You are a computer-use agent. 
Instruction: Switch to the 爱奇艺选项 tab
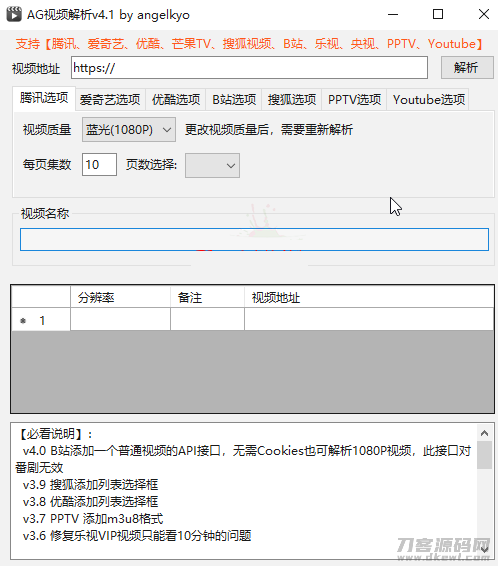pyautogui.click(x=110, y=100)
